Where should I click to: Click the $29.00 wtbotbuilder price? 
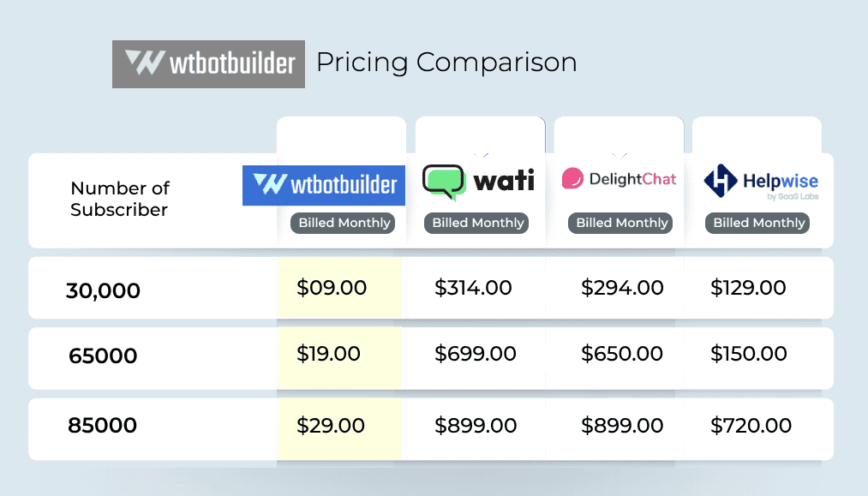pos(331,425)
